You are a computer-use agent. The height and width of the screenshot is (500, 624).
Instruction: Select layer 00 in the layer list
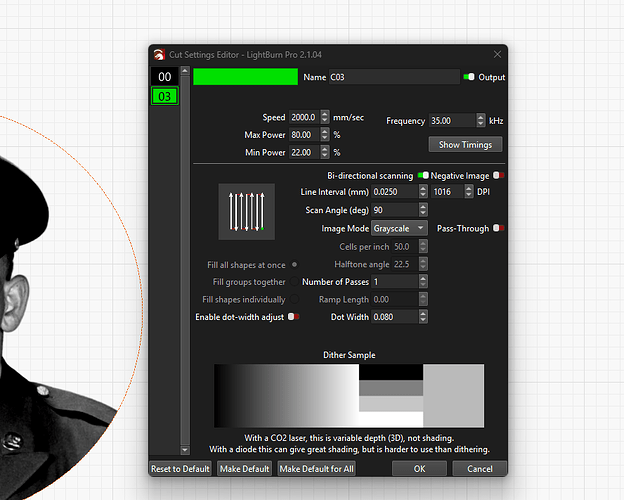tap(165, 76)
